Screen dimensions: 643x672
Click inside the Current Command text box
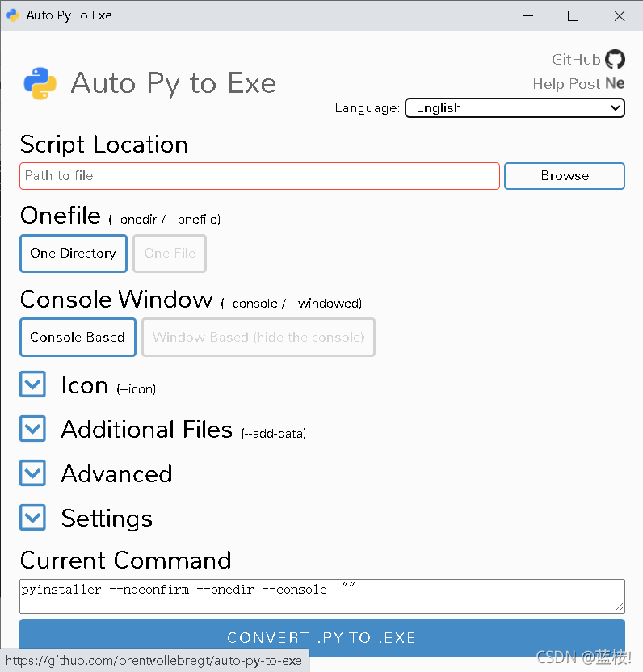pyautogui.click(x=322, y=596)
